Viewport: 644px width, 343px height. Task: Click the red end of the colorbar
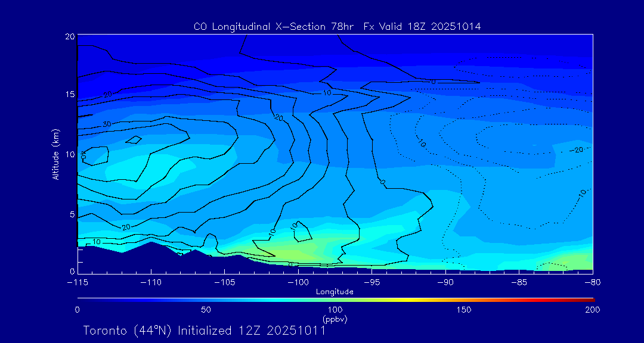point(587,299)
